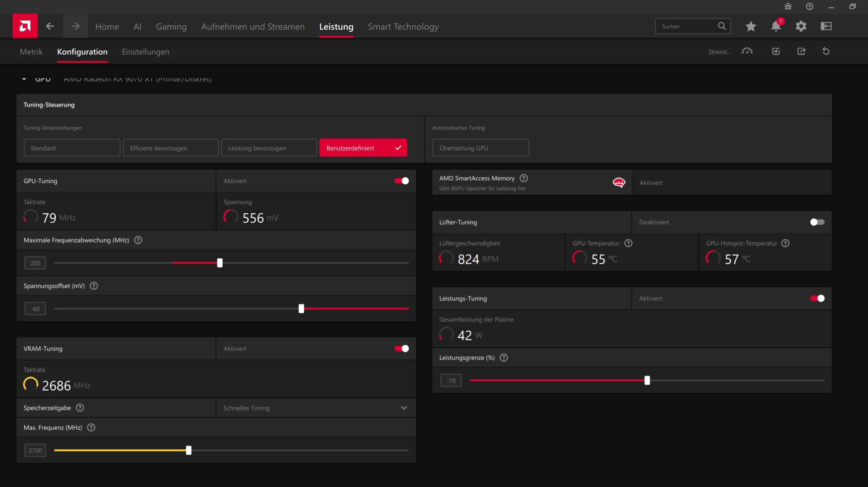Open the Schnelles Timing dropdown
Viewport: 868px width, 487px height.
[x=316, y=408]
